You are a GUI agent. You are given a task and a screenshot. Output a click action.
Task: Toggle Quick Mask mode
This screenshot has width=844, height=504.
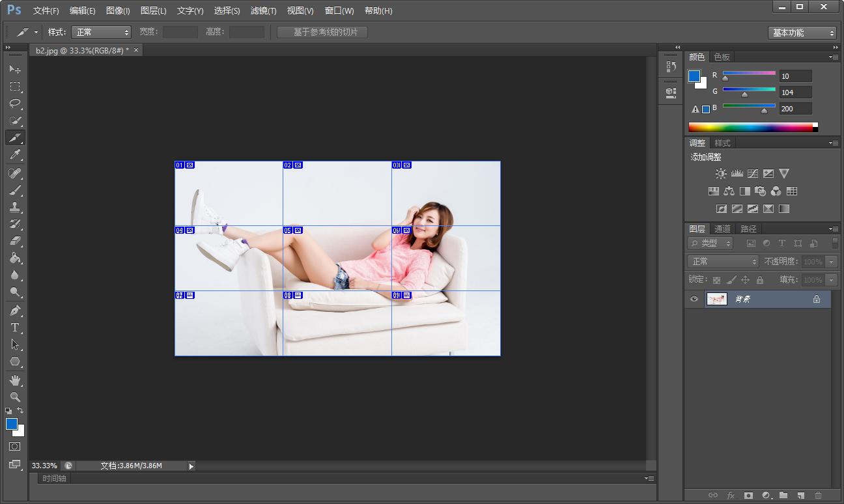coord(15,447)
